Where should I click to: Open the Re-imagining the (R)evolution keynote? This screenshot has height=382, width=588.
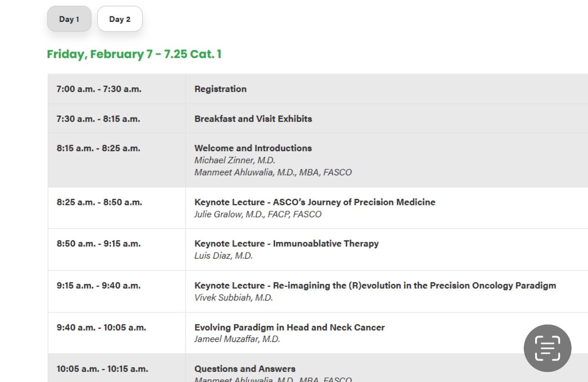click(375, 285)
